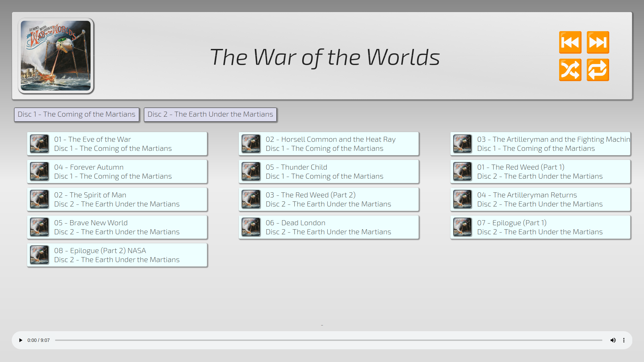
Task: Open the audio player more options menu
Action: pos(624,340)
